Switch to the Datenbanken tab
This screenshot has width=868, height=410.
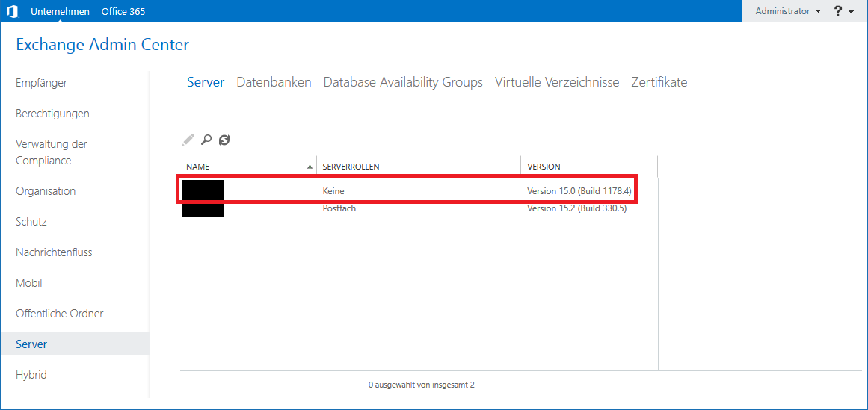274,82
